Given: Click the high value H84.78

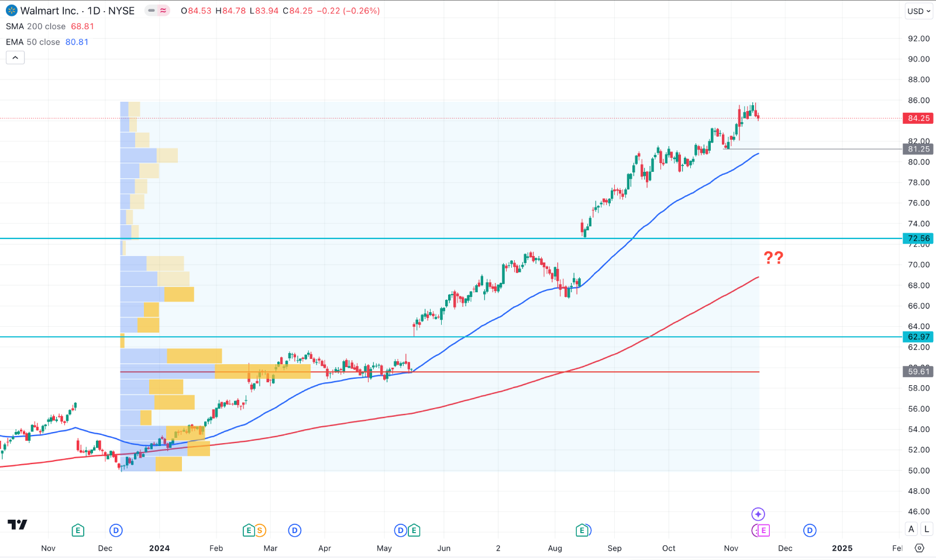Looking at the screenshot, I should 230,11.
